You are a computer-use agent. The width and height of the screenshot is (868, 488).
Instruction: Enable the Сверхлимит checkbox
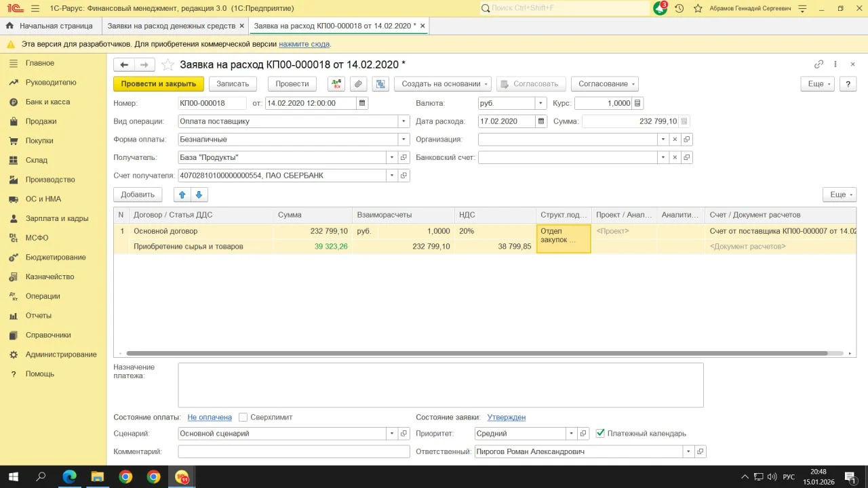tap(243, 418)
